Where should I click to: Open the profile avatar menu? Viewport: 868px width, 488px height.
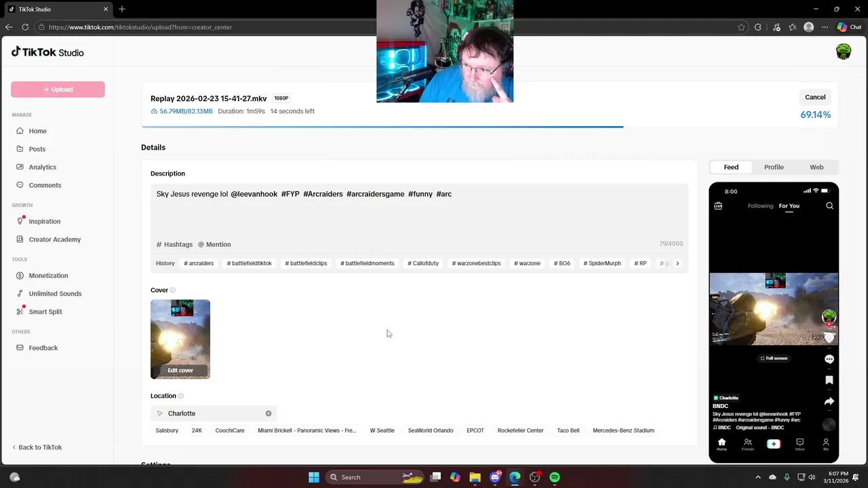[x=843, y=52]
